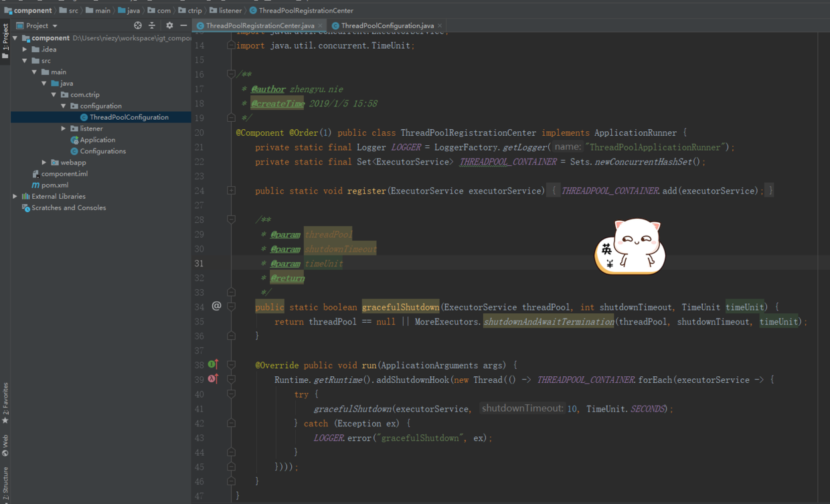Click the java breadcrumb in navigation bar
Screen dimensions: 830x504
[129, 11]
